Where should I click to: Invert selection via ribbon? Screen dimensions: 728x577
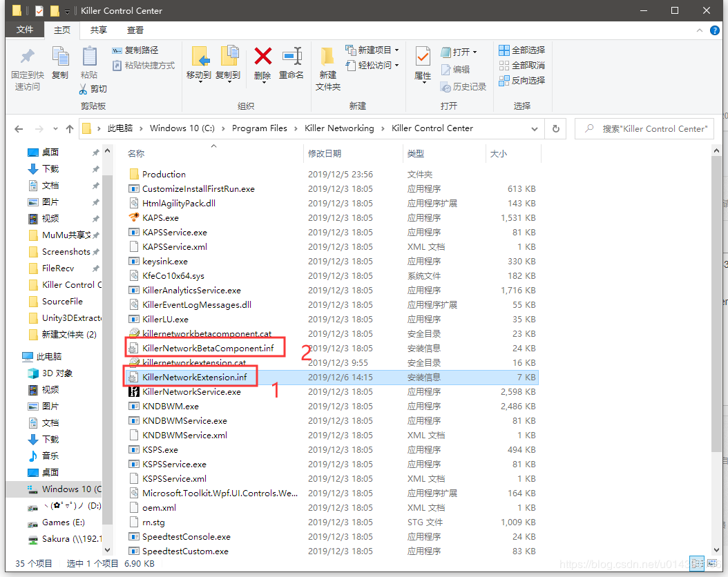click(x=522, y=81)
